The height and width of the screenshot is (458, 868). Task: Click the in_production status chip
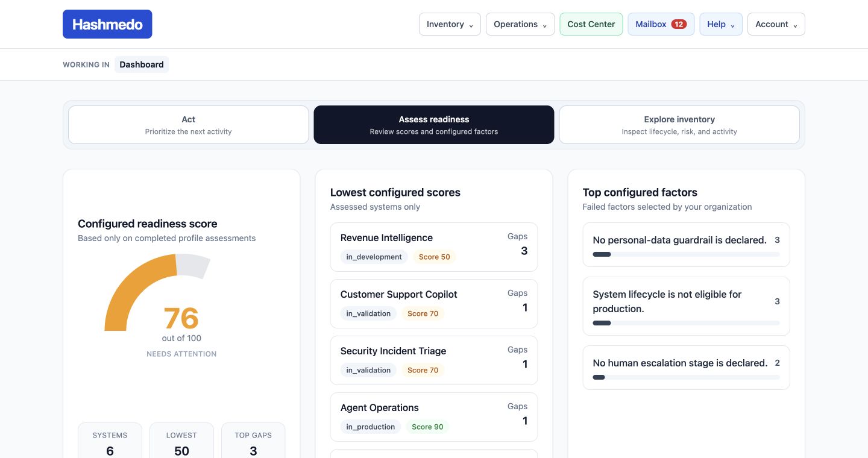coord(371,427)
